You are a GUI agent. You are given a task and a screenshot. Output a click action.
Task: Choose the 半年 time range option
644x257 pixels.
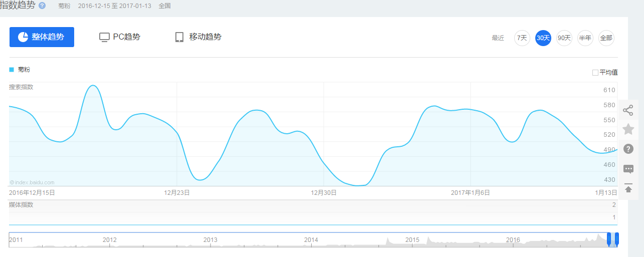tap(585, 38)
